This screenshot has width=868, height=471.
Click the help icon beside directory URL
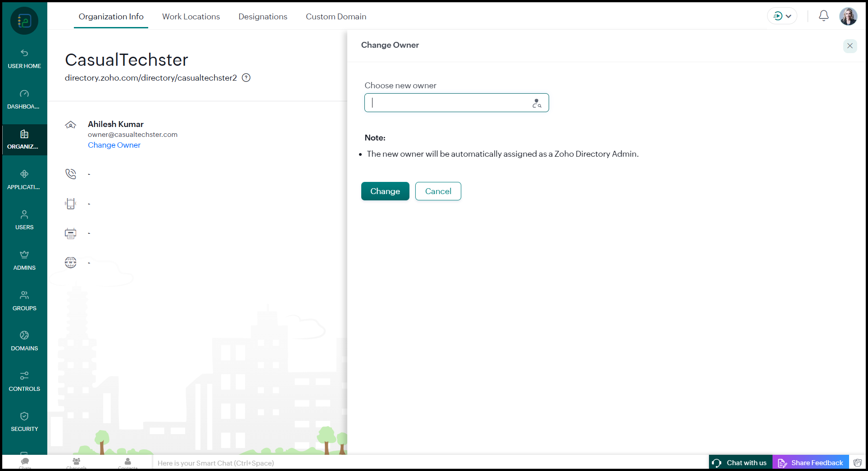click(246, 77)
